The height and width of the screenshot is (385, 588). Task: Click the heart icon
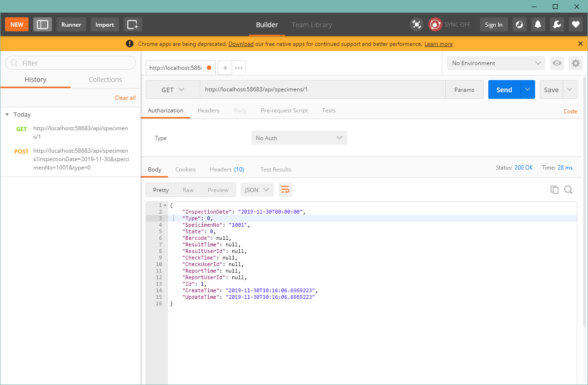click(x=576, y=24)
